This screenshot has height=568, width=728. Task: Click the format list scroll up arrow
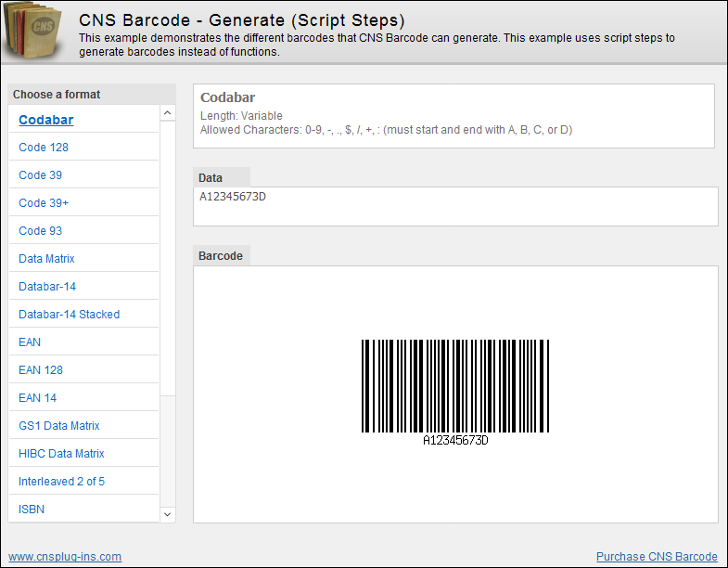click(x=168, y=113)
